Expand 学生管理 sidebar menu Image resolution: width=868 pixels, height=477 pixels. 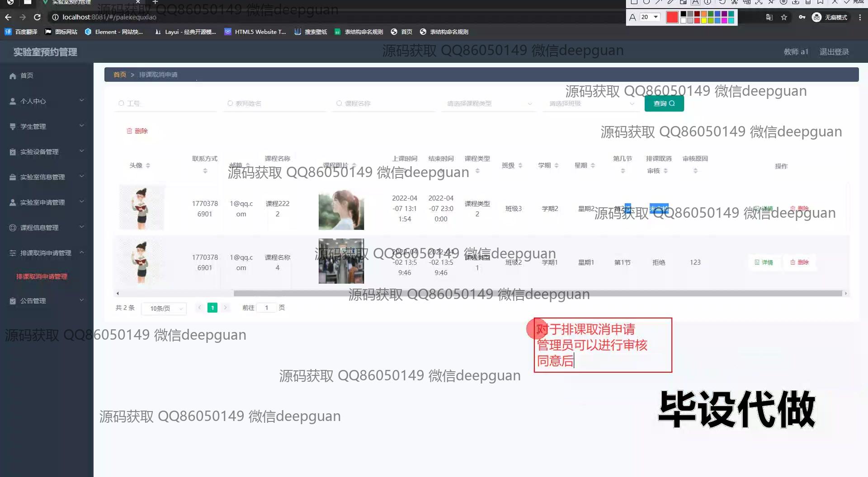(47, 126)
